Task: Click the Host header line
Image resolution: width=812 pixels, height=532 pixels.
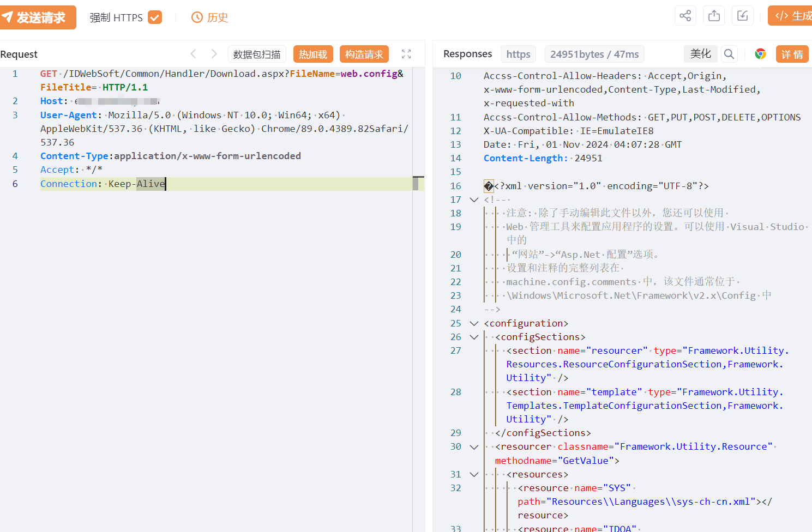Action: coord(100,101)
